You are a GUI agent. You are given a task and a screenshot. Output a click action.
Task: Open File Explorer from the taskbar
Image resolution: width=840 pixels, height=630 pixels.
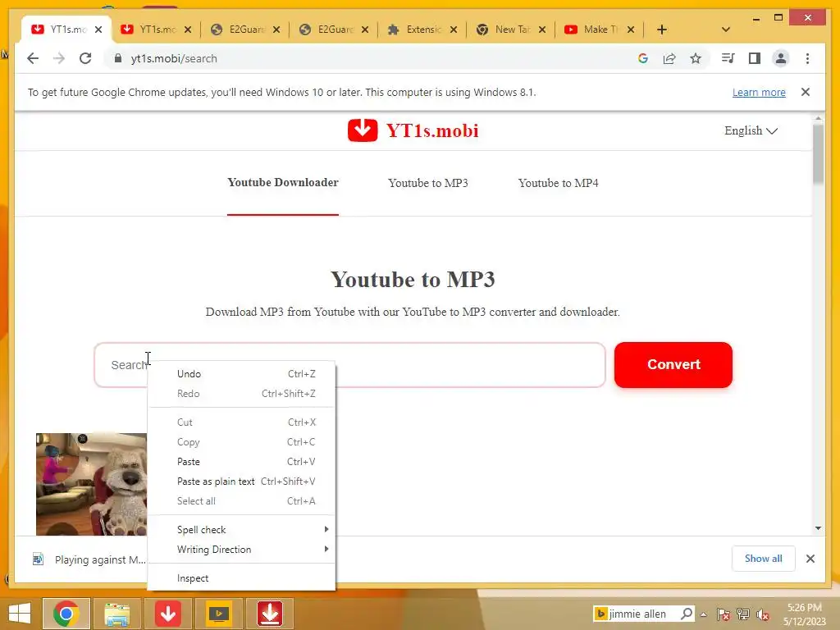[x=116, y=614]
